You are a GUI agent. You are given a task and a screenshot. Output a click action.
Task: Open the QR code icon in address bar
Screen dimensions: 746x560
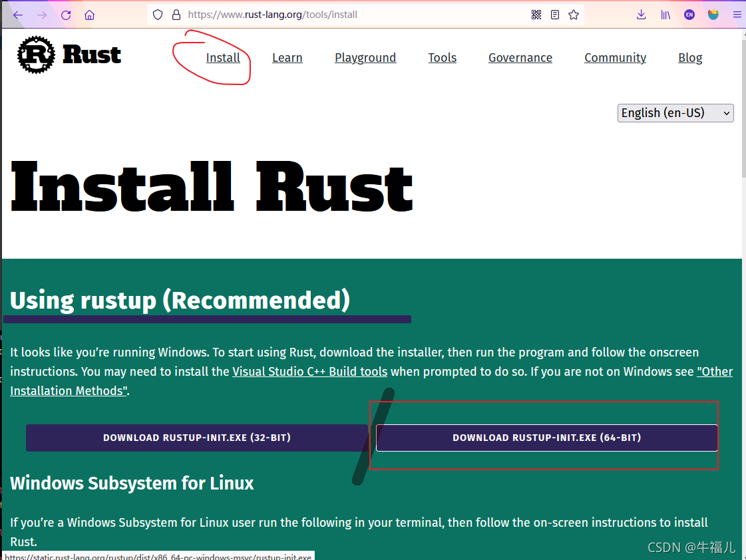click(536, 15)
